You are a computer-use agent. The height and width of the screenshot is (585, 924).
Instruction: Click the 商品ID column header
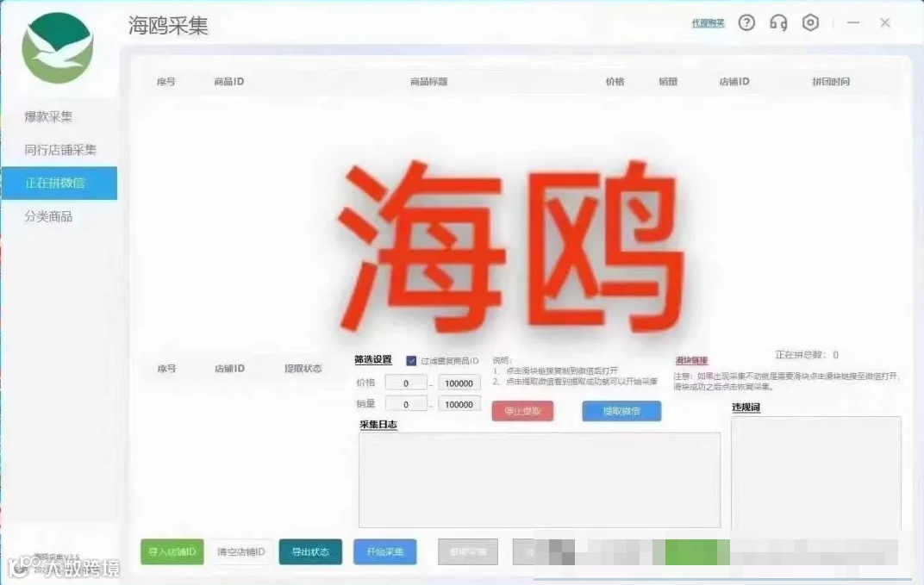[228, 81]
